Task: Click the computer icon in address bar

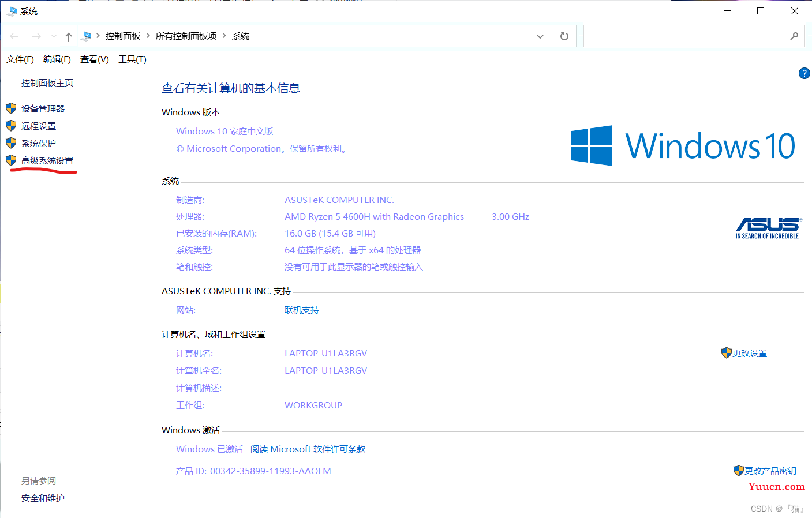Action: (x=87, y=36)
